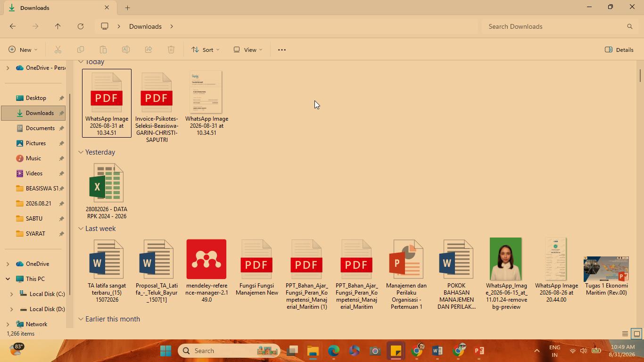Unpin Desktop from quick access pin
Image resolution: width=644 pixels, height=362 pixels.
pyautogui.click(x=61, y=98)
